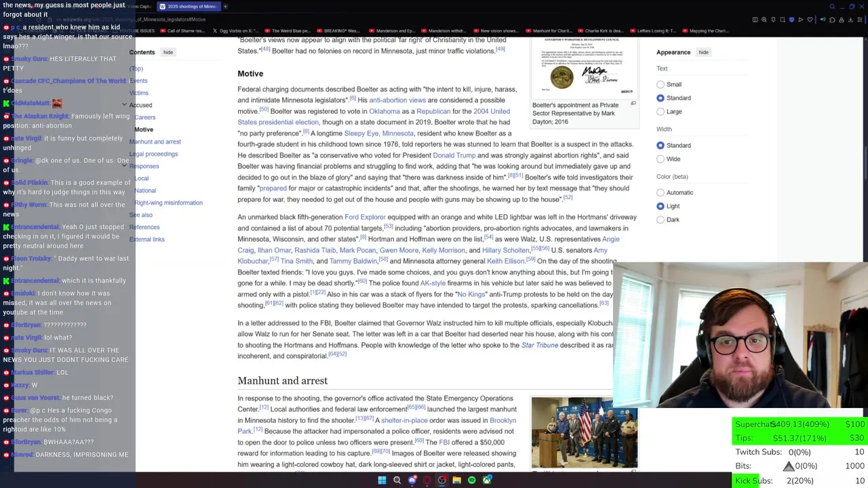Image resolution: width=868 pixels, height=488 pixels.
Task: Enlarge Boelter appointment image via expand icon
Action: tap(633, 104)
